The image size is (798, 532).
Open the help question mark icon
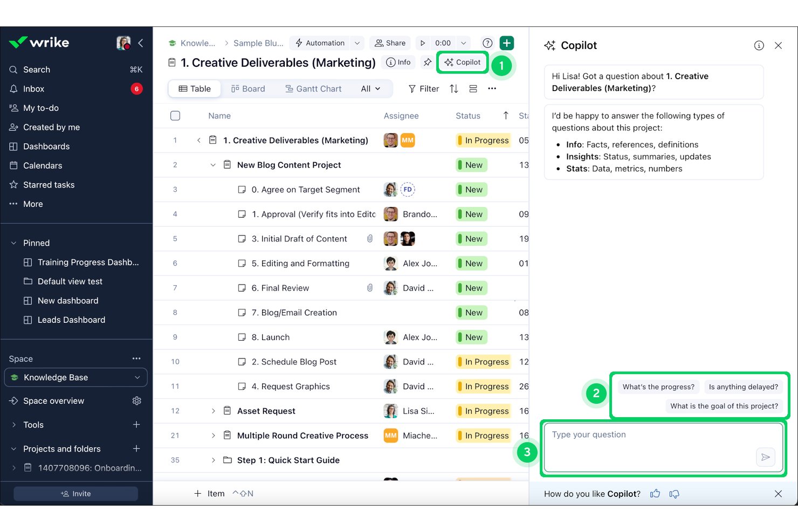click(x=487, y=43)
